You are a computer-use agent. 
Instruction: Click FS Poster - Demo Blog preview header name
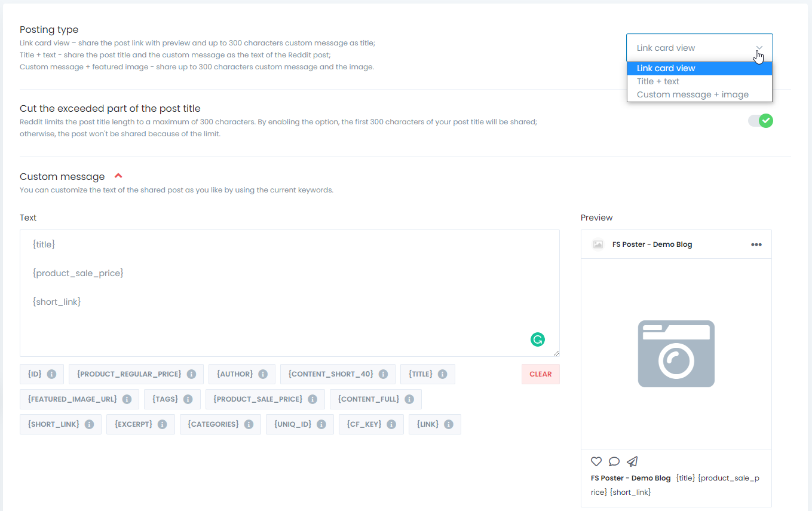(652, 244)
